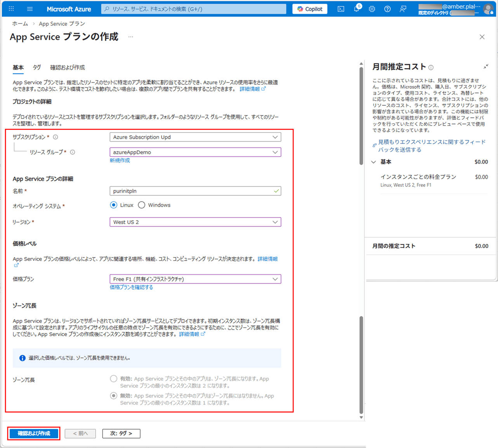
Task: Select the Windows operating system option
Action: [142, 205]
